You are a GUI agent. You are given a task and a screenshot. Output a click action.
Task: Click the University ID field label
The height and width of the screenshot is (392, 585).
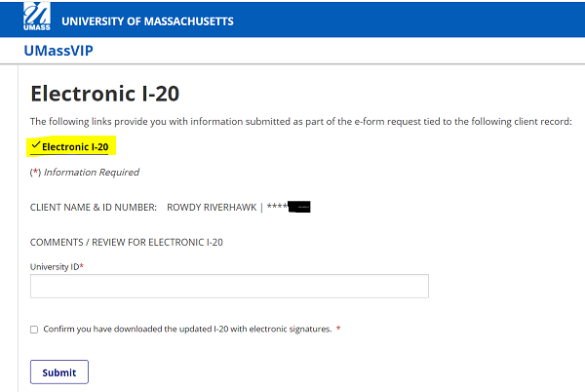[x=57, y=266]
